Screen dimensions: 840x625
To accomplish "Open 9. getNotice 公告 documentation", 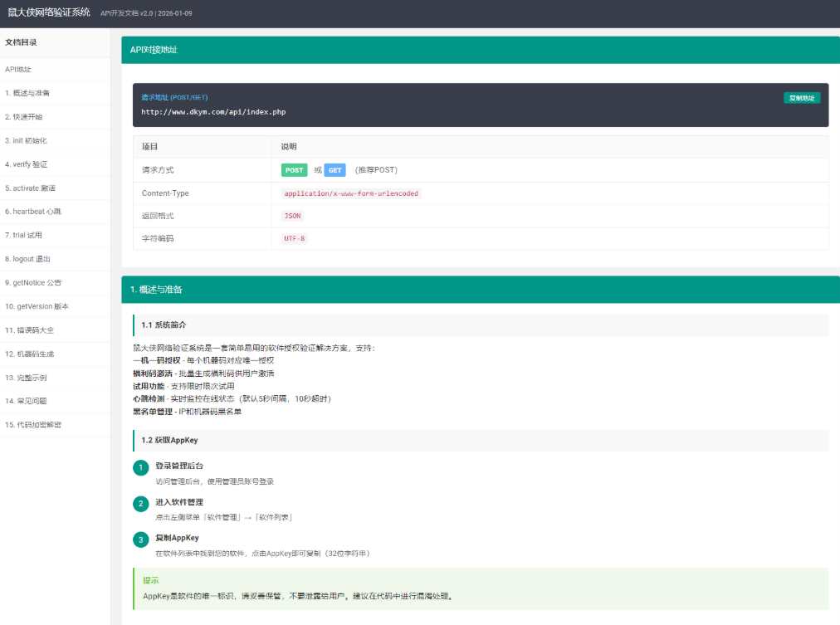I will (32, 283).
